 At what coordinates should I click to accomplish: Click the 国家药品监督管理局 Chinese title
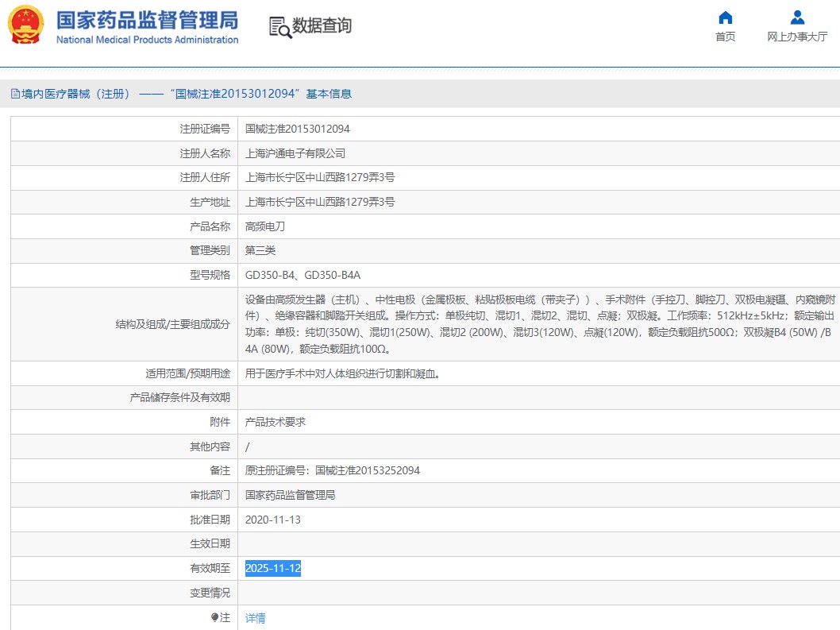click(x=147, y=20)
